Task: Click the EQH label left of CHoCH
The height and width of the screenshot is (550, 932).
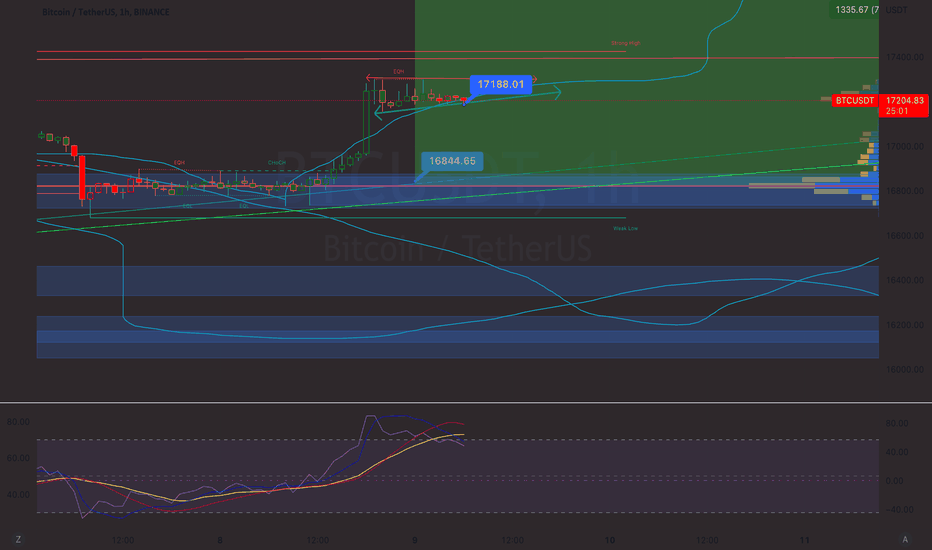Action: 179,162
